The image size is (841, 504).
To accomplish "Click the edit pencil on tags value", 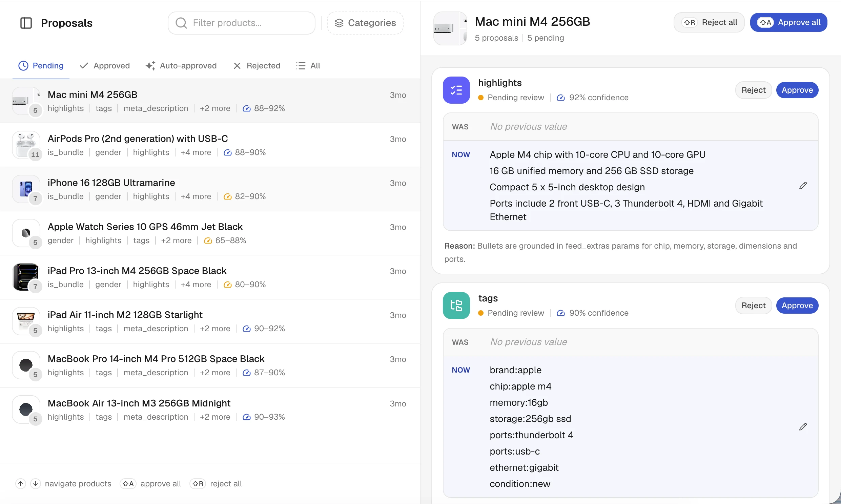I will coord(803,427).
